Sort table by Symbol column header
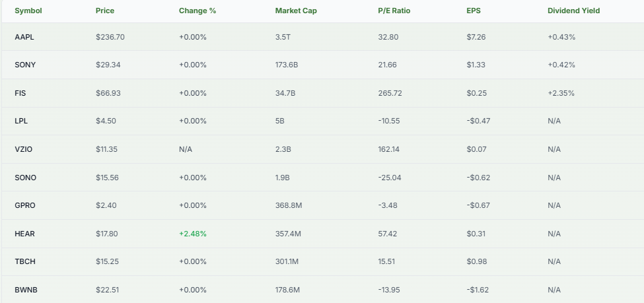Image resolution: width=644 pixels, height=303 pixels. coord(27,11)
